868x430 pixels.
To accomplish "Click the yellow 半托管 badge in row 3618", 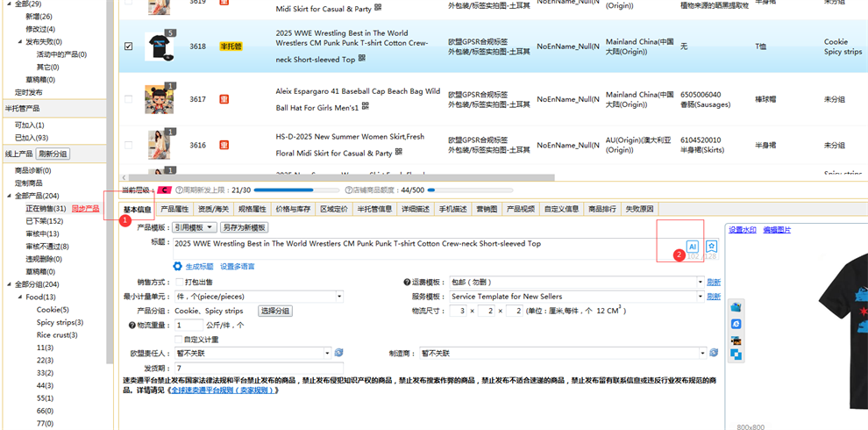I will pyautogui.click(x=231, y=47).
